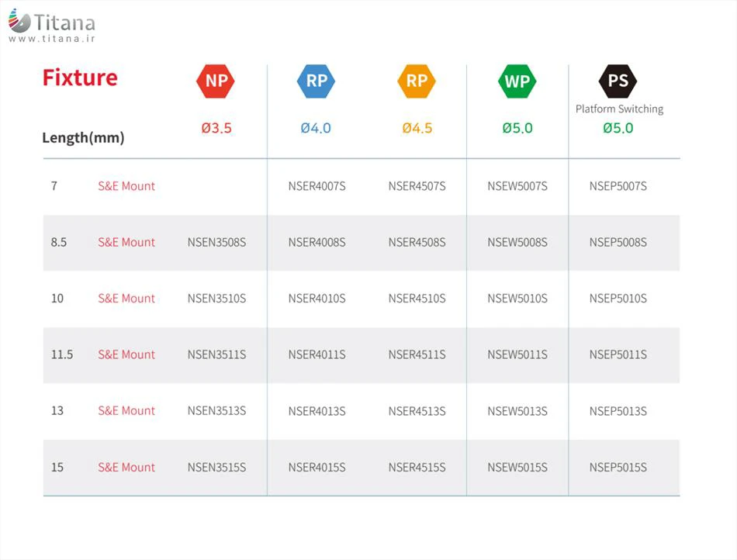This screenshot has width=737, height=560.
Task: Click S&E Mount in the 15mm row
Action: [x=126, y=467]
